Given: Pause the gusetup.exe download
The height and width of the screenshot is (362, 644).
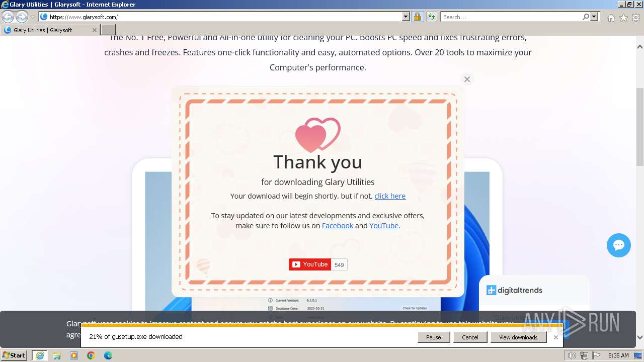Looking at the screenshot, I should pyautogui.click(x=434, y=337).
